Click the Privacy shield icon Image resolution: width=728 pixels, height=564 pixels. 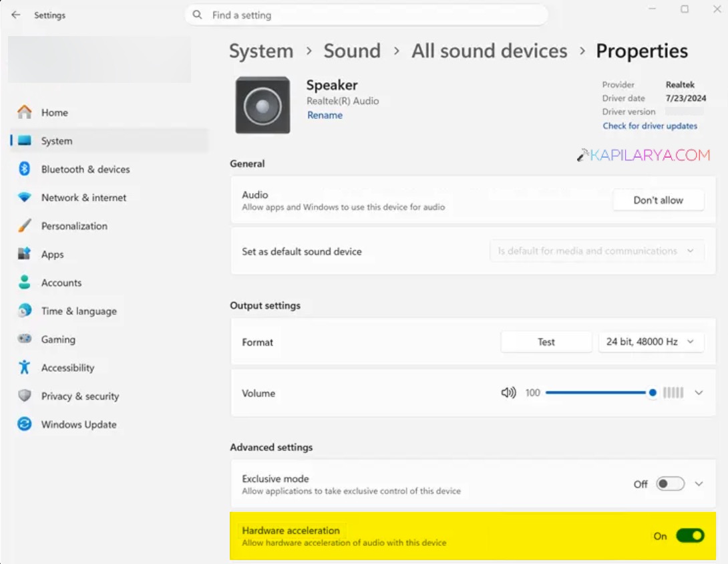pos(25,396)
